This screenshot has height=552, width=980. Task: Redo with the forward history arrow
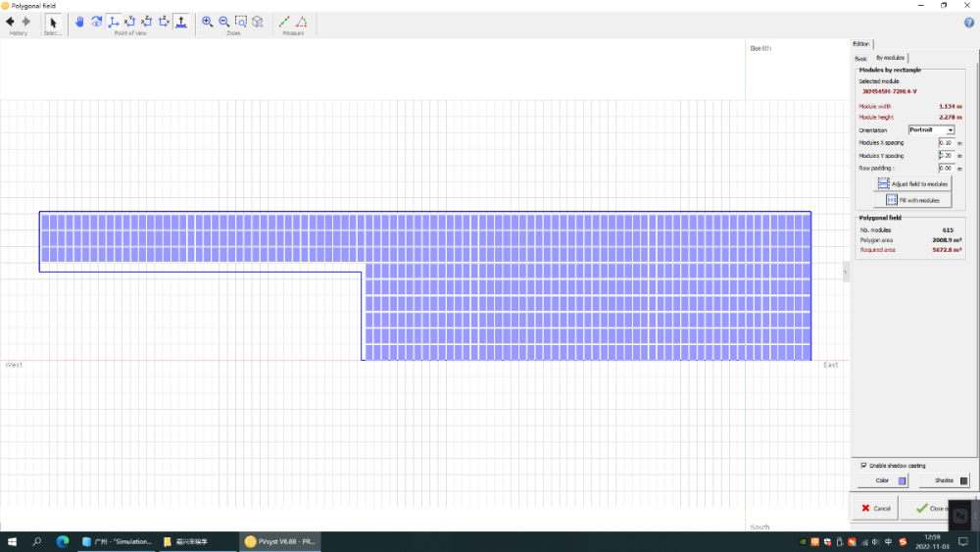coord(26,22)
